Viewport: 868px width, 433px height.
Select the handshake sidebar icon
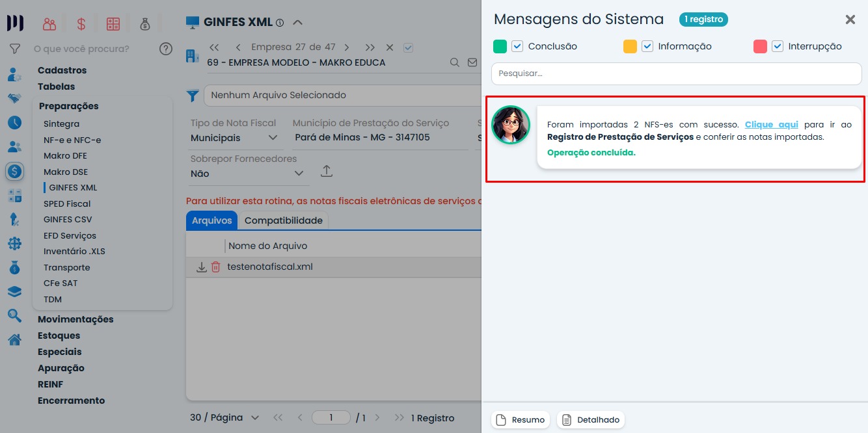coord(14,99)
